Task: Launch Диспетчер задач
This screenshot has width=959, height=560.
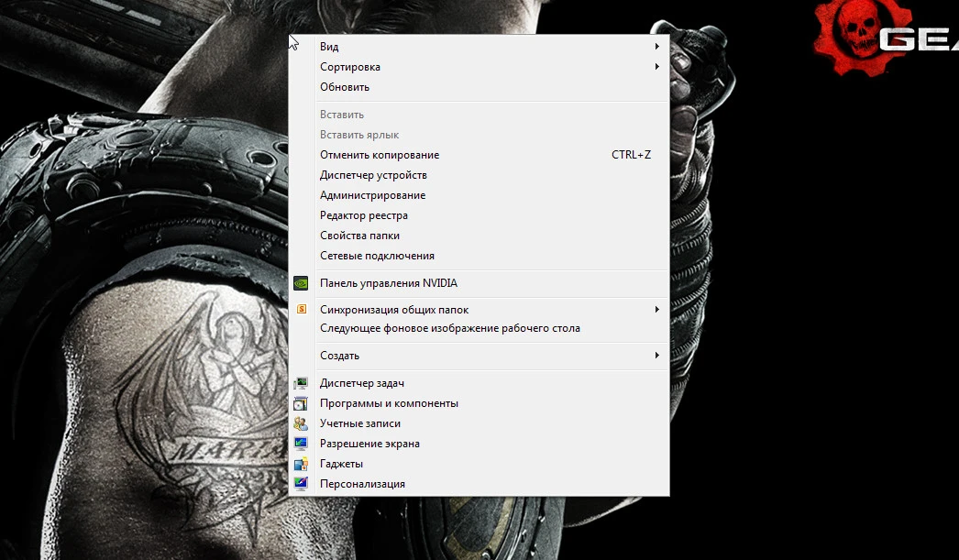Action: pyautogui.click(x=479, y=383)
